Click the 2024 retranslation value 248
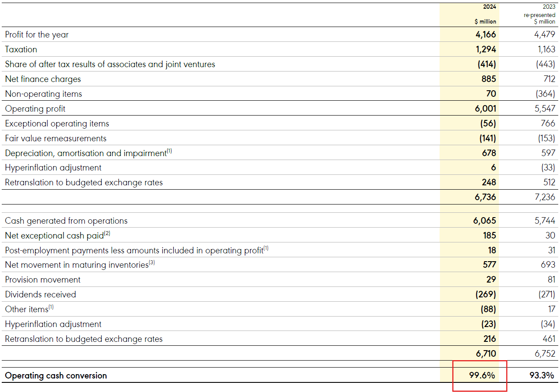This screenshot has height=392, width=560. [488, 182]
